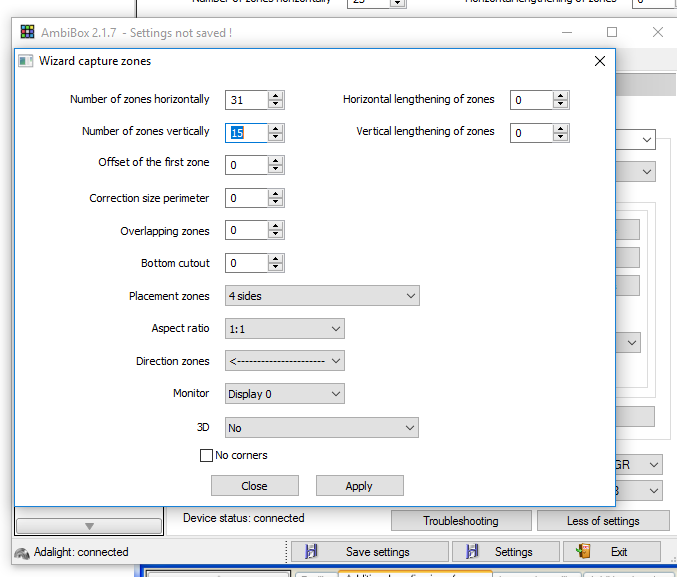Click the Bottom cutout value field
677x577 pixels.
246,264
